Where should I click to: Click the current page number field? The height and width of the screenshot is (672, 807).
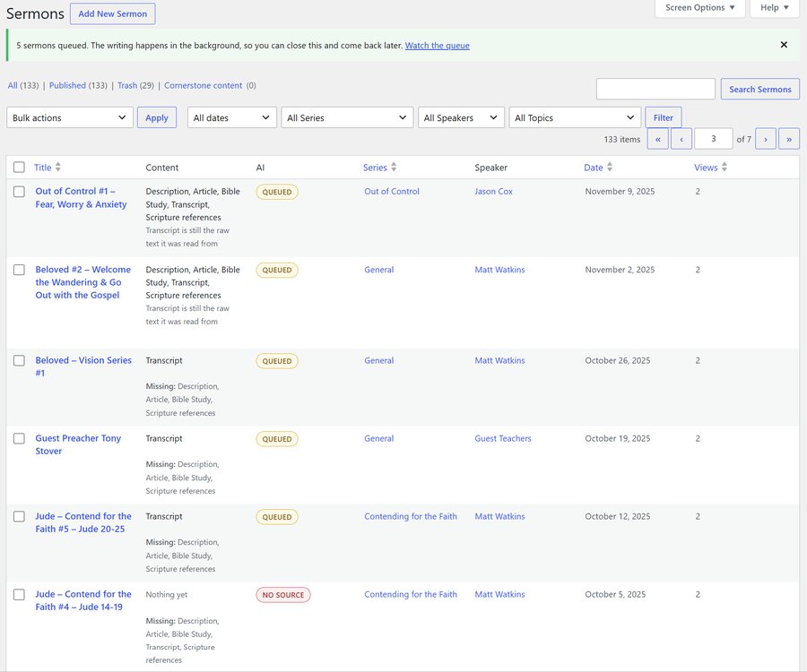713,139
